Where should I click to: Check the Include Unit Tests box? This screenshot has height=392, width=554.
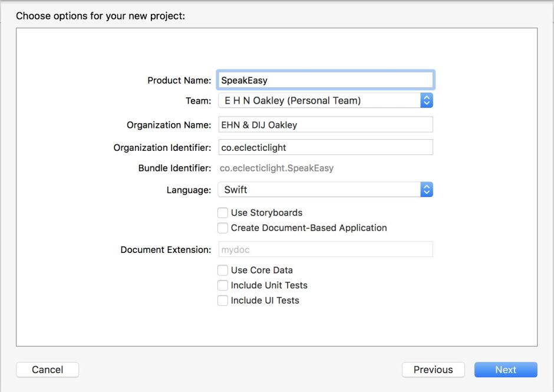223,285
